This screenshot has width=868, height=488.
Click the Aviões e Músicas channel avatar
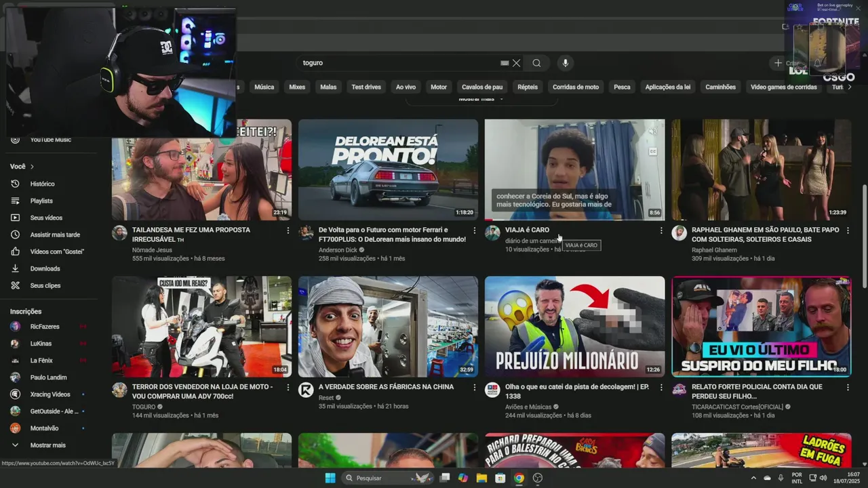[492, 390]
